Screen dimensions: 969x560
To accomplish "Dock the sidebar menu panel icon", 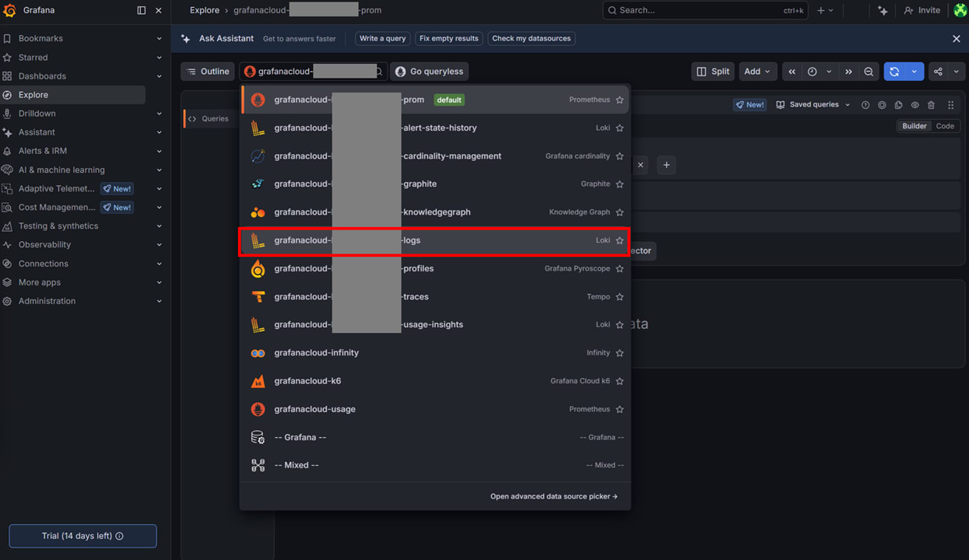I will point(141,10).
